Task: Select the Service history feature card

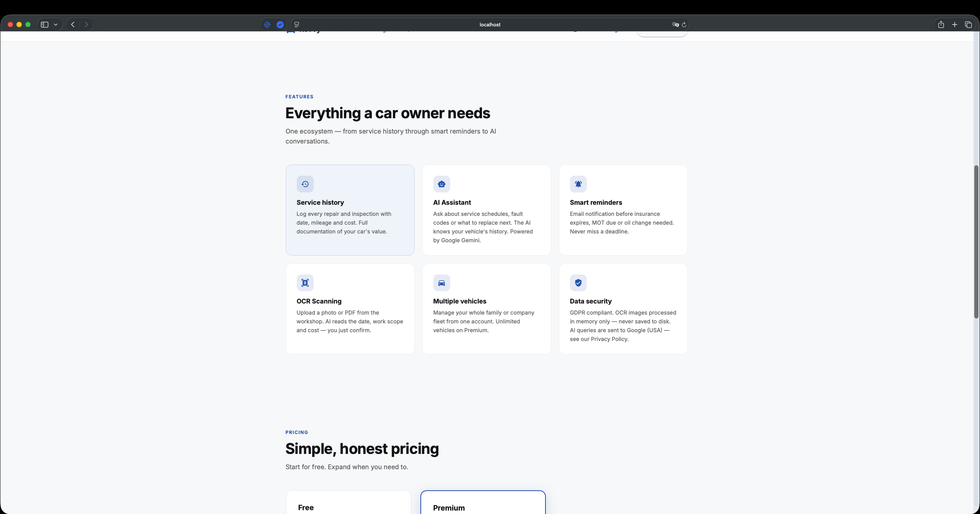Action: coord(350,210)
